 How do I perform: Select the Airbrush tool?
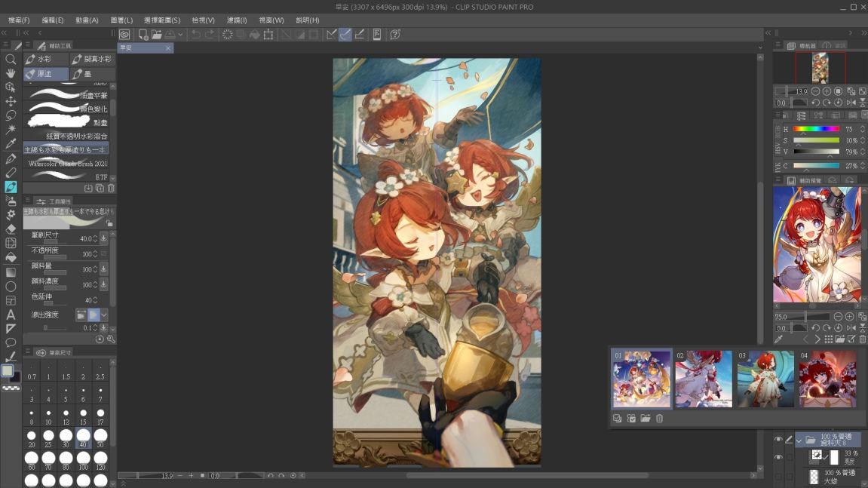[x=11, y=201]
